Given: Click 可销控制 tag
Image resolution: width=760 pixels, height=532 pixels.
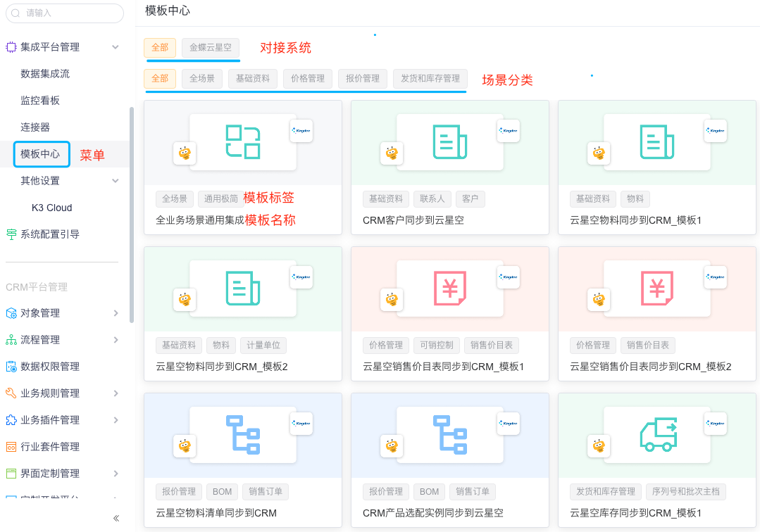Looking at the screenshot, I should coord(437,345).
